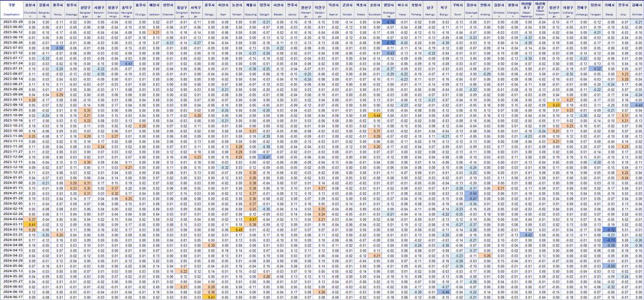Select the Jinju column header
The height and width of the screenshot is (300, 644).
tap(624, 10)
